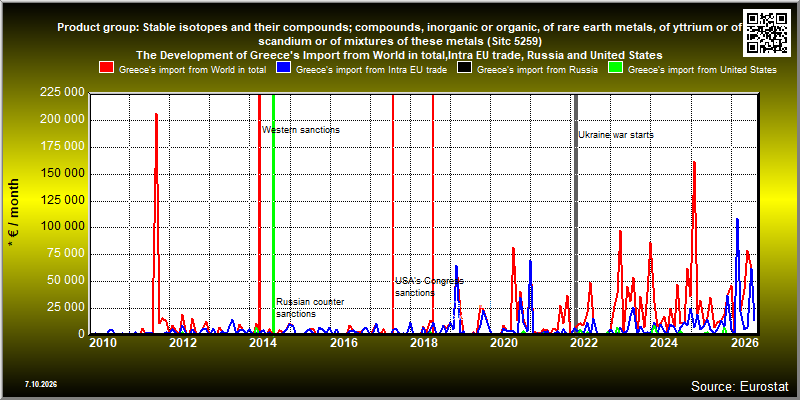Click the y-axis value 125 000
The width and height of the screenshot is (800, 400).
tap(63, 201)
